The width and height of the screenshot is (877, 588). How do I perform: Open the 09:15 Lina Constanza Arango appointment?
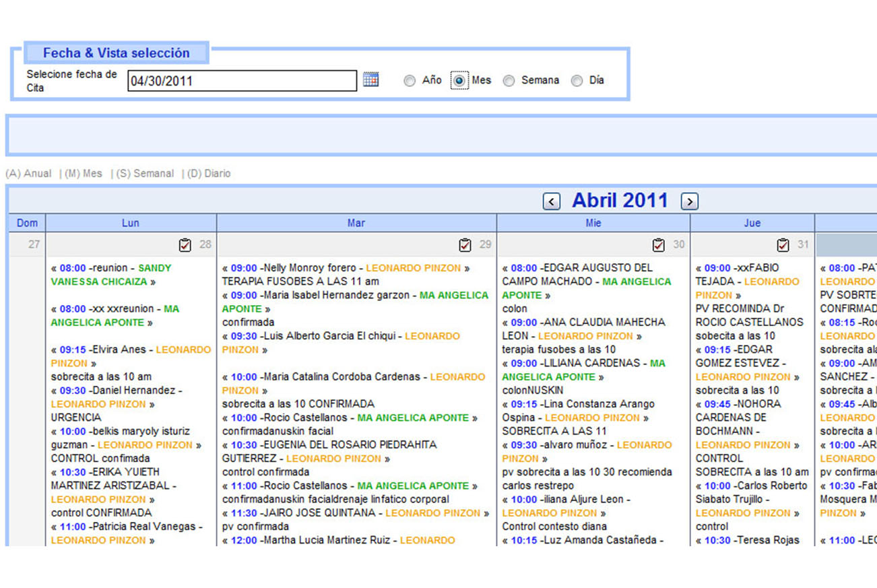point(579,411)
